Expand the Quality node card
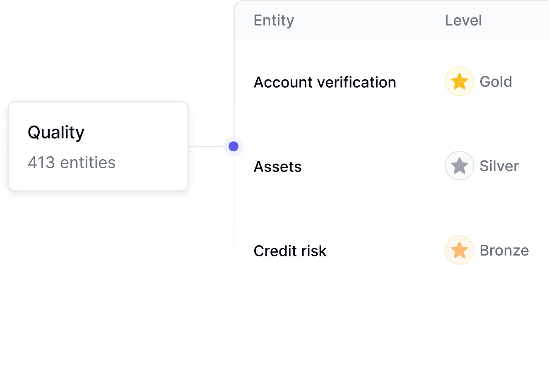The image size is (549, 392). click(98, 146)
